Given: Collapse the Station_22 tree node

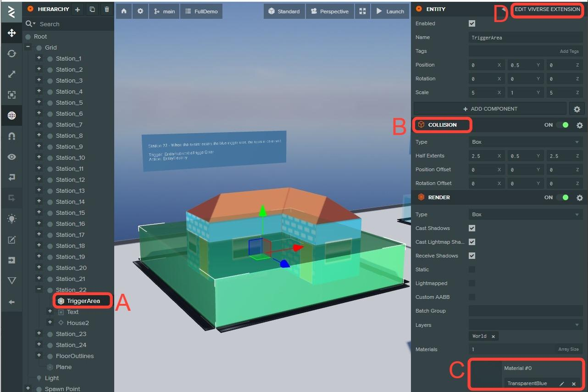Looking at the screenshot, I should click(39, 290).
